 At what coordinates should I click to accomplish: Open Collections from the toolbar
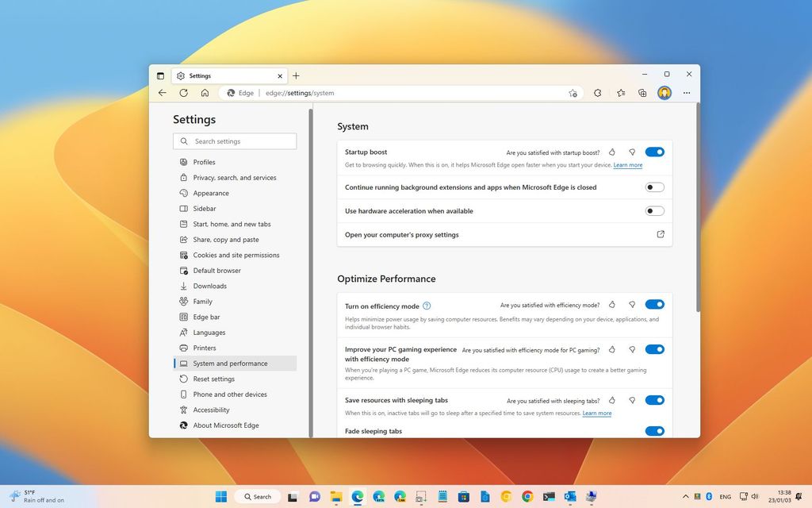click(642, 93)
